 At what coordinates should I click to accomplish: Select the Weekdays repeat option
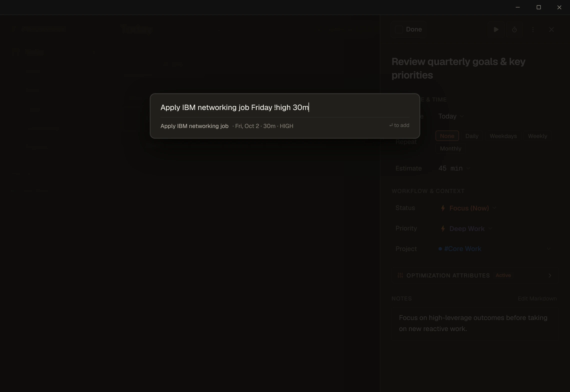pyautogui.click(x=503, y=136)
